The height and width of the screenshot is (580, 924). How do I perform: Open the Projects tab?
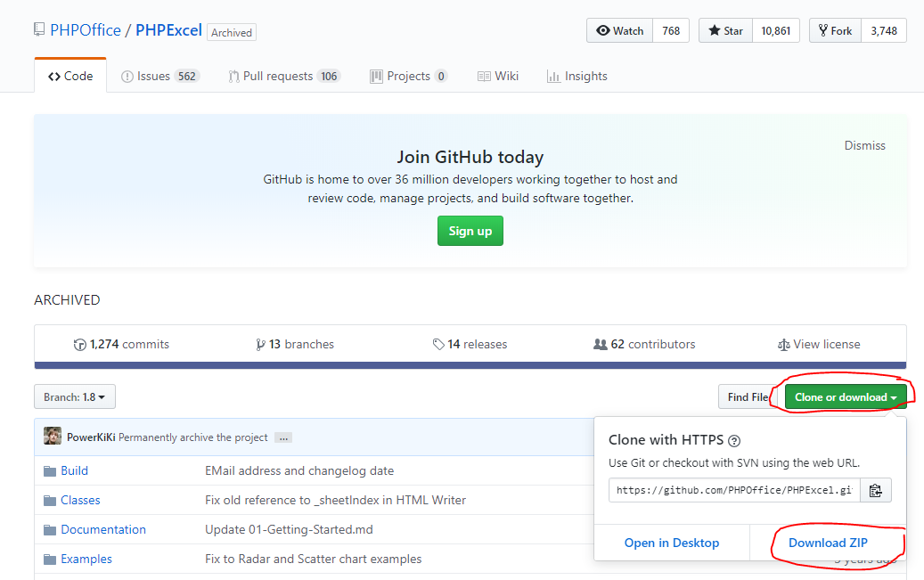tap(409, 76)
